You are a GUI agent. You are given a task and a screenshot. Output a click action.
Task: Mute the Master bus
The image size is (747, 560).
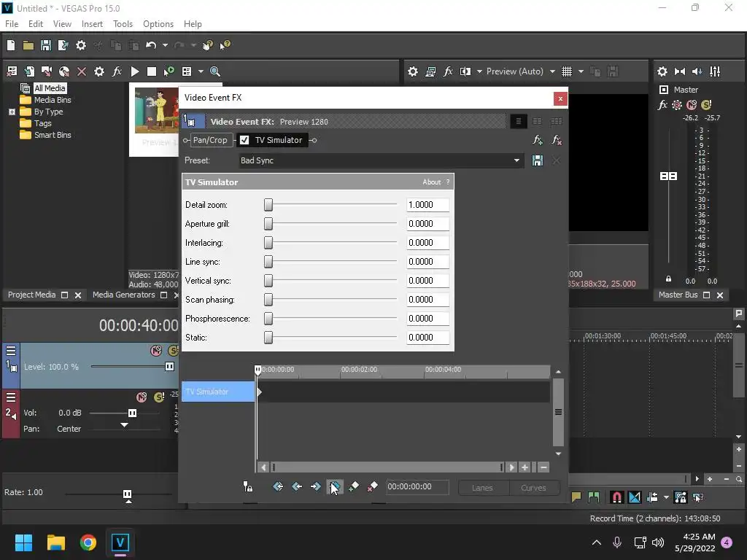(692, 105)
